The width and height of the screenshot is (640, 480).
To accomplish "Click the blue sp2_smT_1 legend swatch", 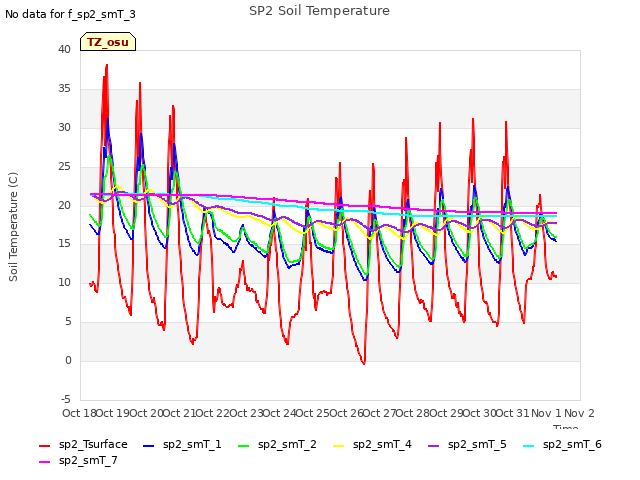I will [149, 446].
